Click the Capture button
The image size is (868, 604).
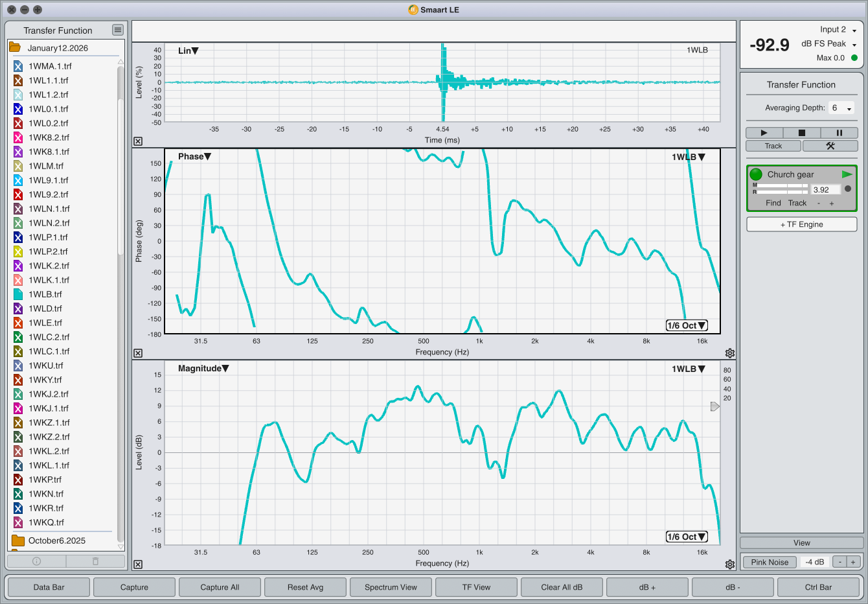pos(135,587)
